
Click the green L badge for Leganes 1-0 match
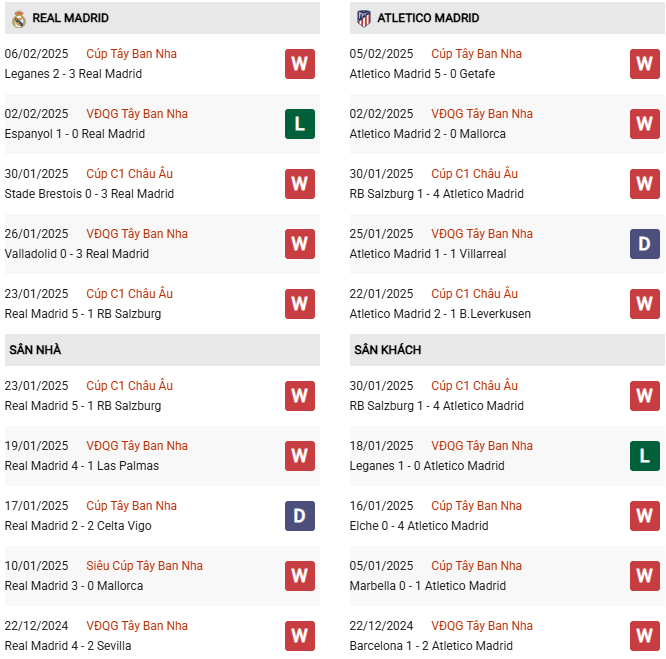pos(644,456)
